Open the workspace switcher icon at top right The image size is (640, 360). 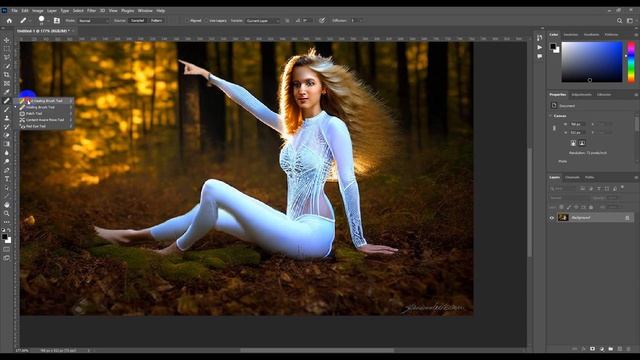click(x=630, y=20)
